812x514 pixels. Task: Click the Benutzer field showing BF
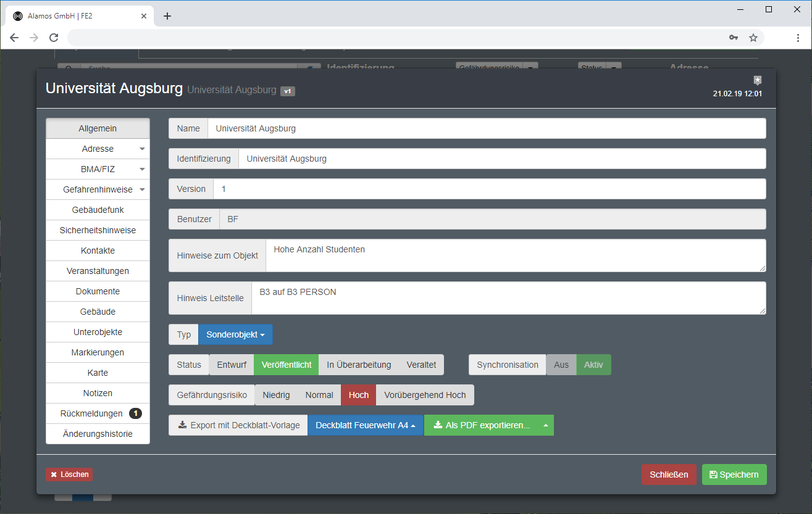[493, 219]
